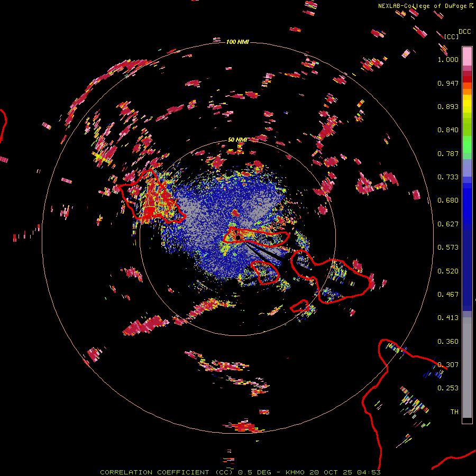Click the 0.680 legend value
This screenshot has width=476, height=476.
coord(448,200)
